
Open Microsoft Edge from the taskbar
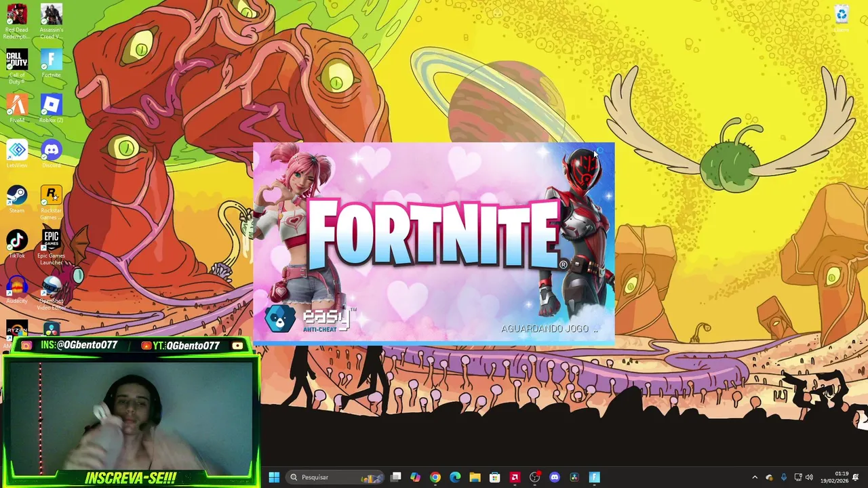(455, 477)
